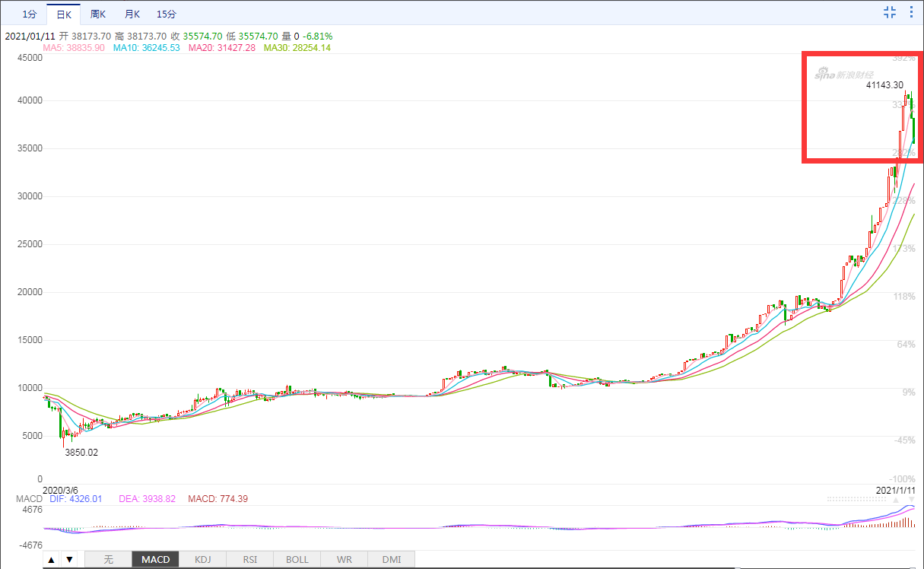Image resolution: width=924 pixels, height=569 pixels.
Task: Select the MACD indicator tab
Action: pos(155,559)
